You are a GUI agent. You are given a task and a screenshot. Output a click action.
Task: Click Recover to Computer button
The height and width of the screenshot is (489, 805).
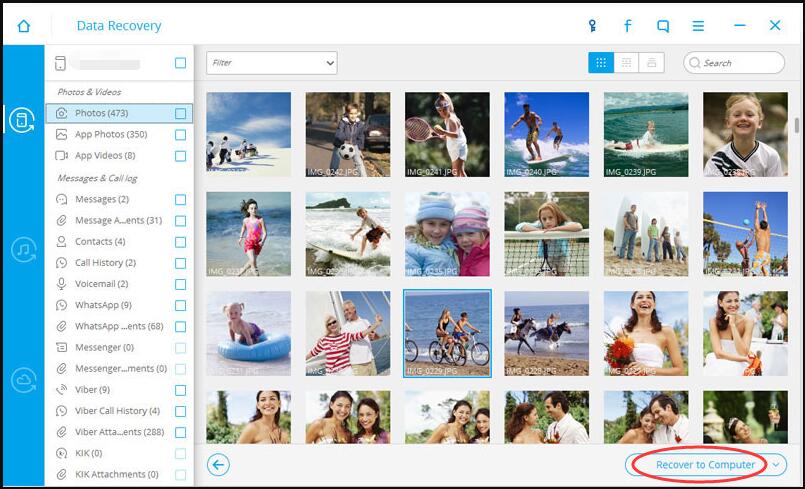705,465
